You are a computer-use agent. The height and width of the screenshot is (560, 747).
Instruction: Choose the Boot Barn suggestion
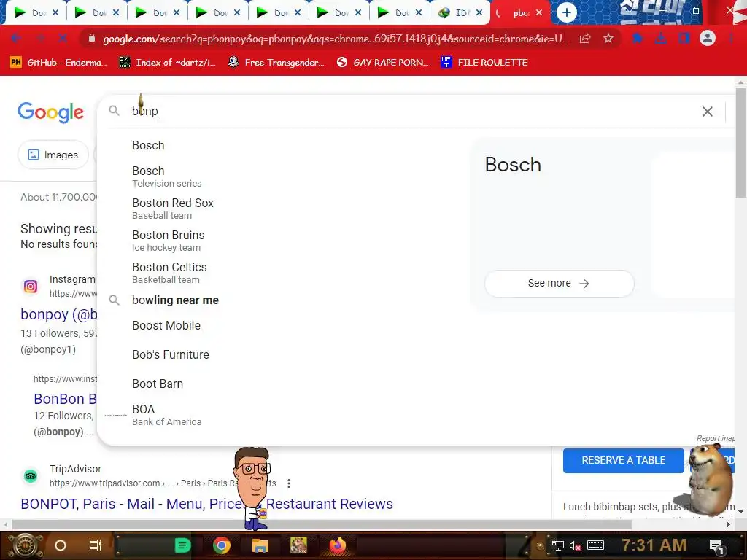158,384
